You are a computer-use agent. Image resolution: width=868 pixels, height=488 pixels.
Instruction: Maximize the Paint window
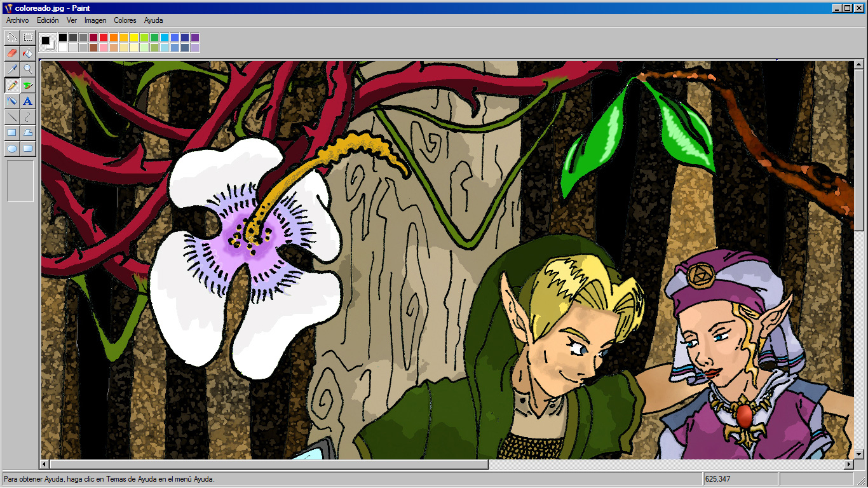(846, 8)
